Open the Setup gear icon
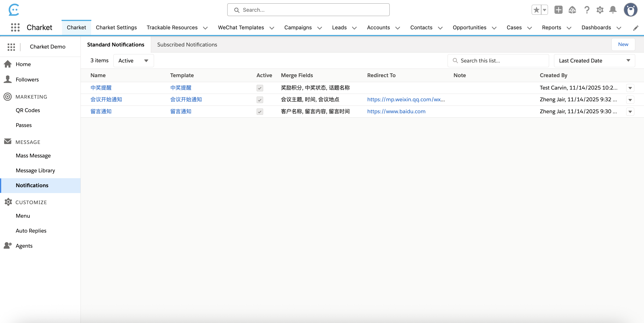 [600, 10]
